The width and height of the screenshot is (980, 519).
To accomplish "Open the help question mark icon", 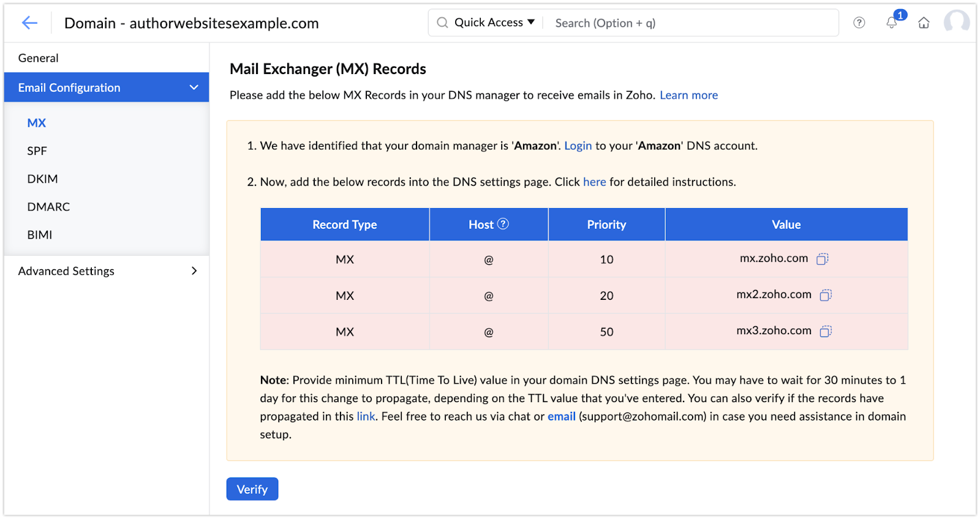I will [x=859, y=23].
